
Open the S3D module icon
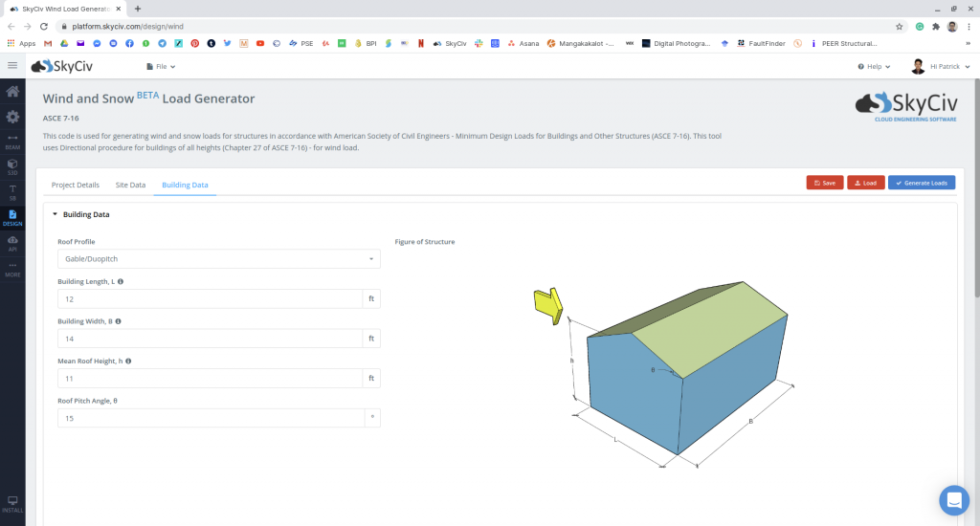[12, 167]
